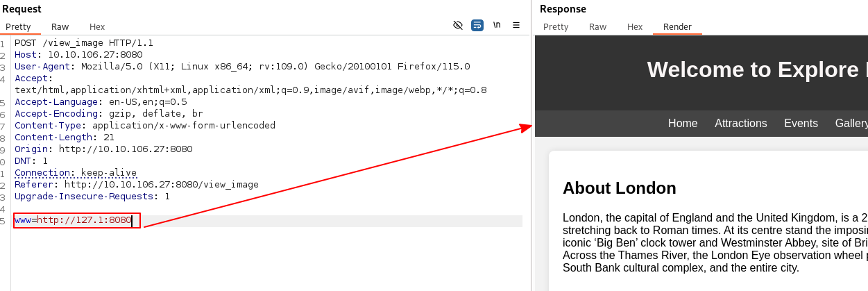Open Attractions link in rendered page

click(741, 124)
